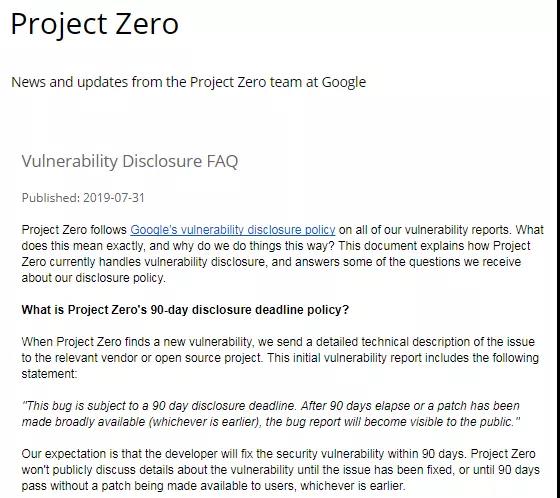Click the italic quoted line starting "This bug is subject"
The width and height of the screenshot is (560, 498).
pos(271,406)
